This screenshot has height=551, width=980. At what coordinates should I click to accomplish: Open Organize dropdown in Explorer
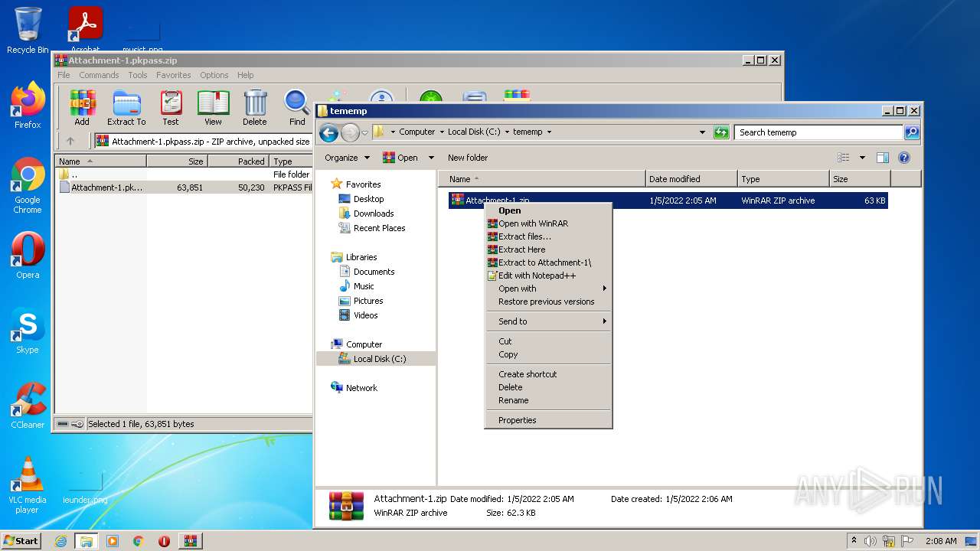(347, 158)
